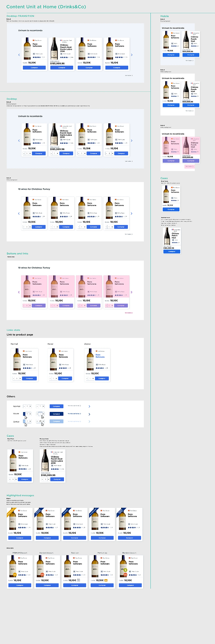215x644 pixels.
Task: Click the 'Link to product page' label
Action: pyautogui.click(x=20, y=335)
